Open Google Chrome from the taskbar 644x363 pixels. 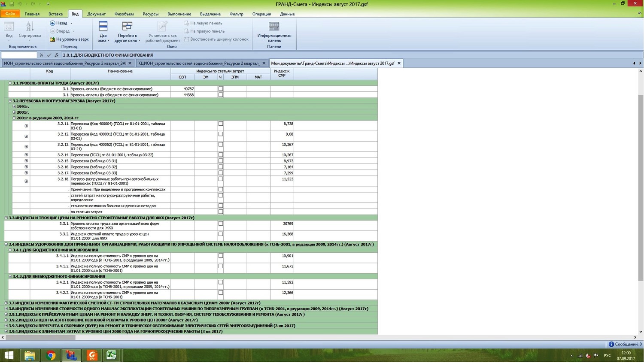(x=51, y=355)
